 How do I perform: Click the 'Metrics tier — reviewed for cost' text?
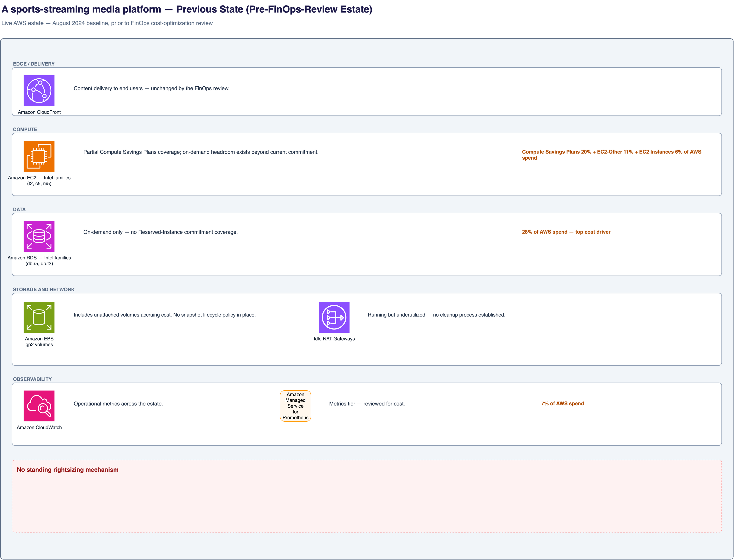367,404
